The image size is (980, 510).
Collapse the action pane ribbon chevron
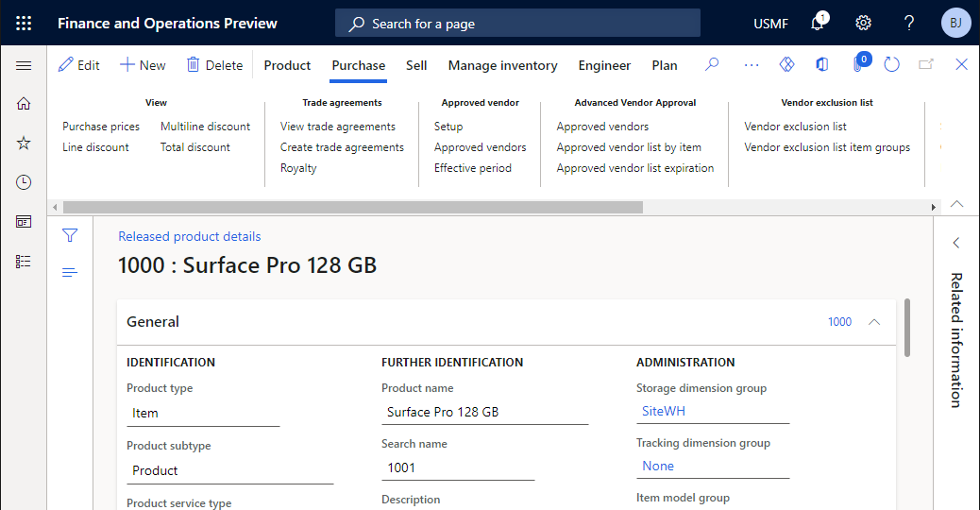[957, 204]
